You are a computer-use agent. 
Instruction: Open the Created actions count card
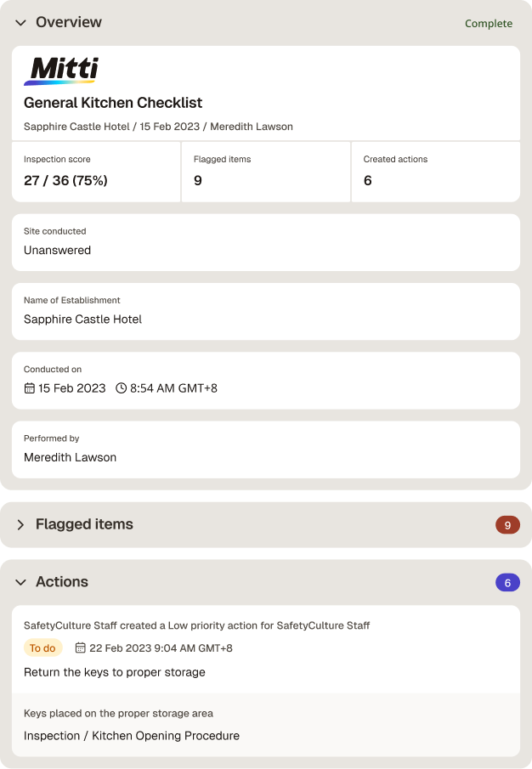coord(436,172)
